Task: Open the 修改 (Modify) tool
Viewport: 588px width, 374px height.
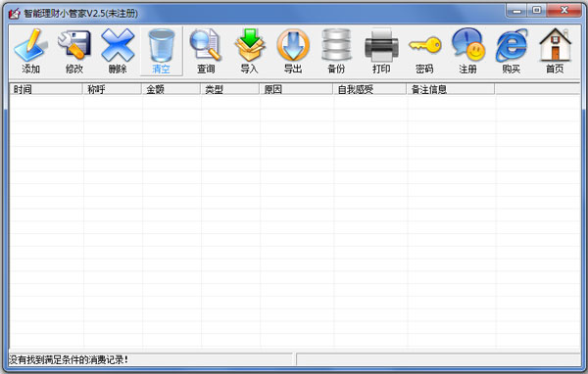Action: [x=74, y=50]
